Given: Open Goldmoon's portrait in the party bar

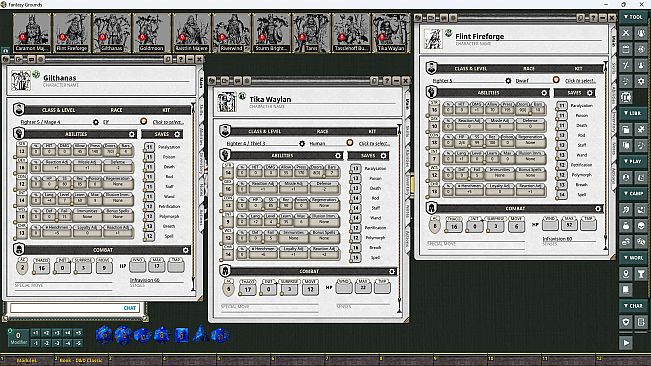Looking at the screenshot, I should coord(152,32).
